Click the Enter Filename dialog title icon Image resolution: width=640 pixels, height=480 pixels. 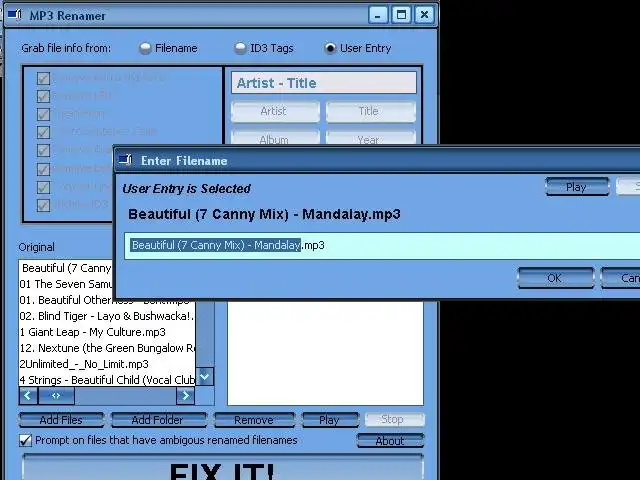point(125,160)
